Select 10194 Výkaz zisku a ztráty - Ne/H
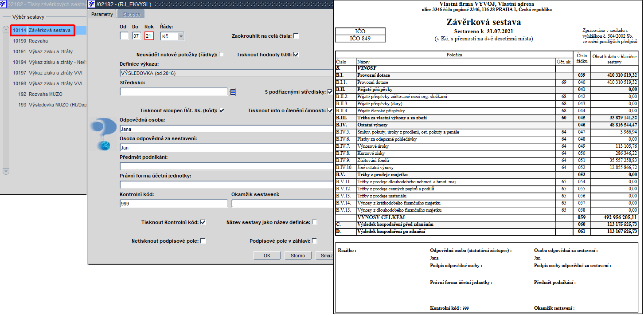The width and height of the screenshot is (644, 315). point(49,62)
